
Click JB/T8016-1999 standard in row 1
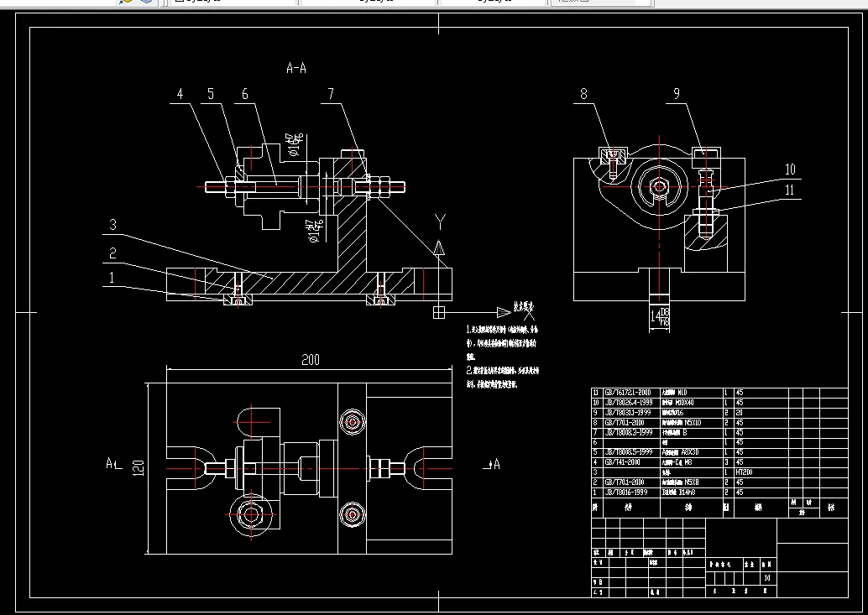pos(626,493)
